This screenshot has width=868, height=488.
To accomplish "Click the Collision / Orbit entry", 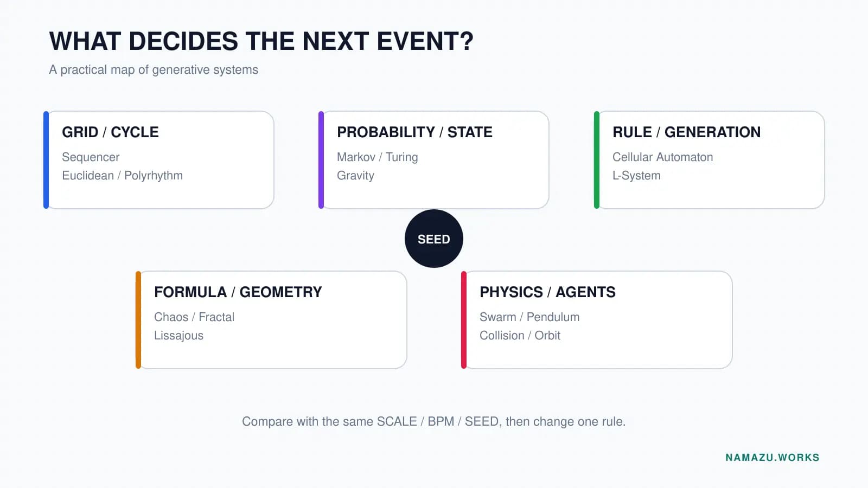I will (x=520, y=336).
